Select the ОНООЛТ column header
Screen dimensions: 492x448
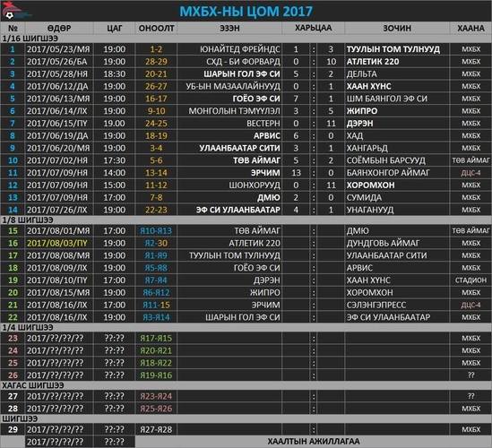pos(156,28)
